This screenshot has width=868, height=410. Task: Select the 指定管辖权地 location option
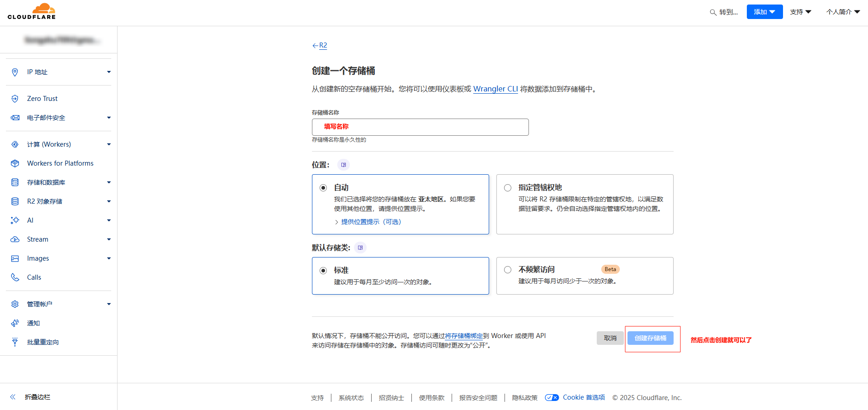click(x=508, y=187)
